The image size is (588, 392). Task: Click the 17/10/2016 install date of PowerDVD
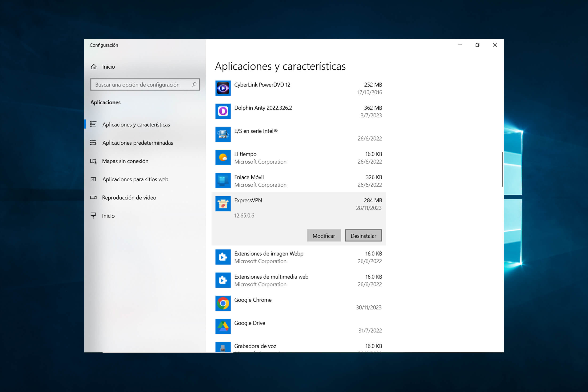[x=369, y=92]
